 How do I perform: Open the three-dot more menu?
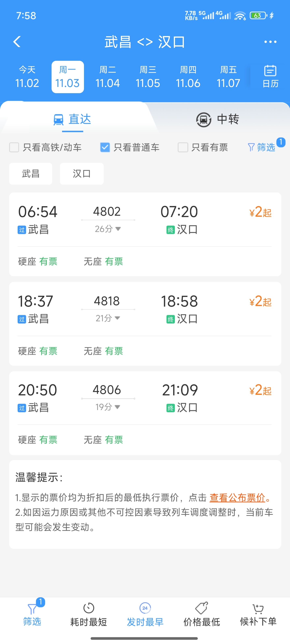pos(270,42)
